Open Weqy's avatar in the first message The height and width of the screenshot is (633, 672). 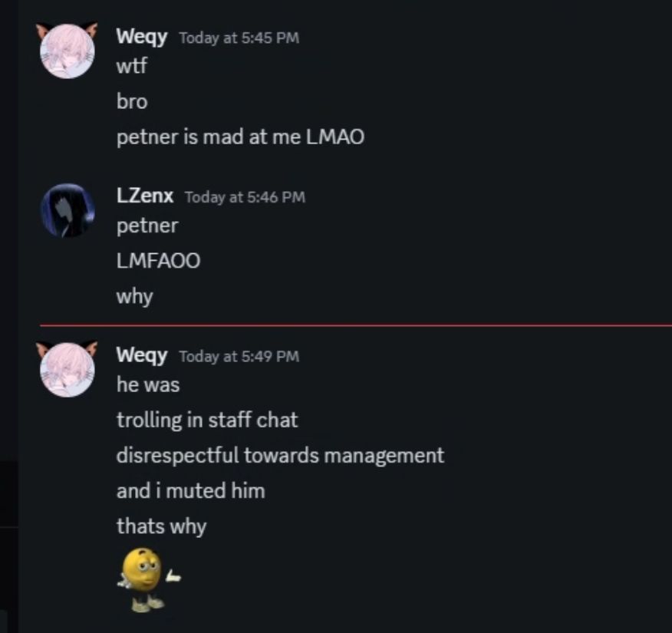[x=68, y=51]
